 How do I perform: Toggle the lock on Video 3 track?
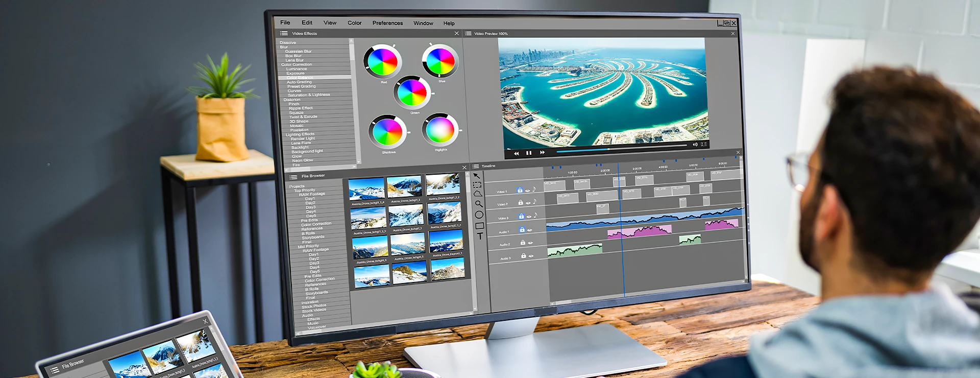tap(521, 216)
